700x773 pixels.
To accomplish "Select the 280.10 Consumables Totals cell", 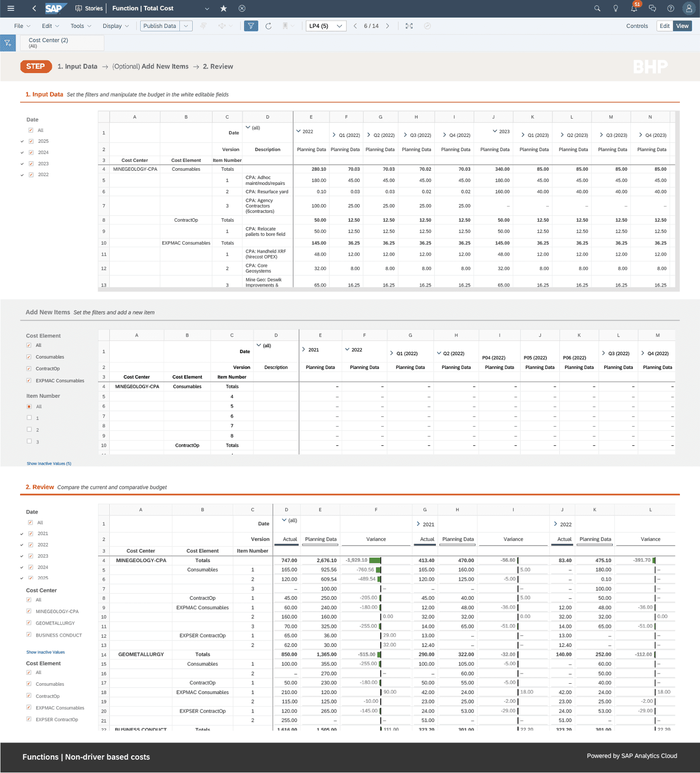I will (311, 169).
